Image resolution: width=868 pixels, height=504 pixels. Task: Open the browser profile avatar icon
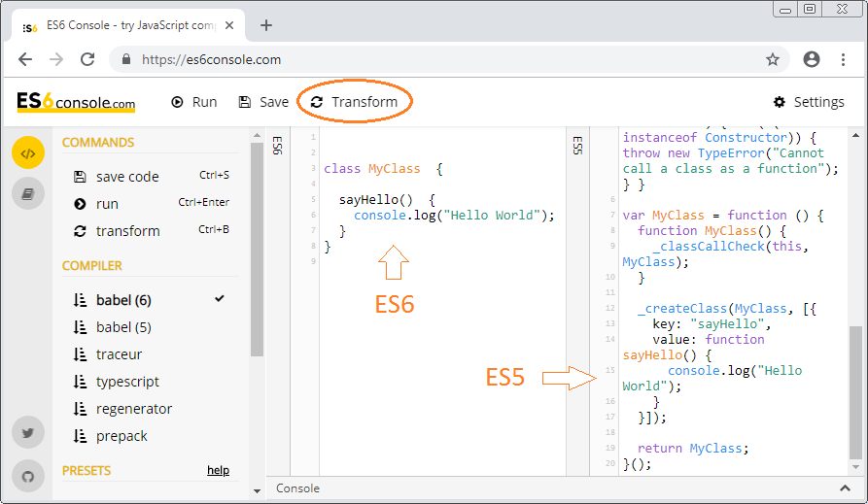[x=812, y=59]
